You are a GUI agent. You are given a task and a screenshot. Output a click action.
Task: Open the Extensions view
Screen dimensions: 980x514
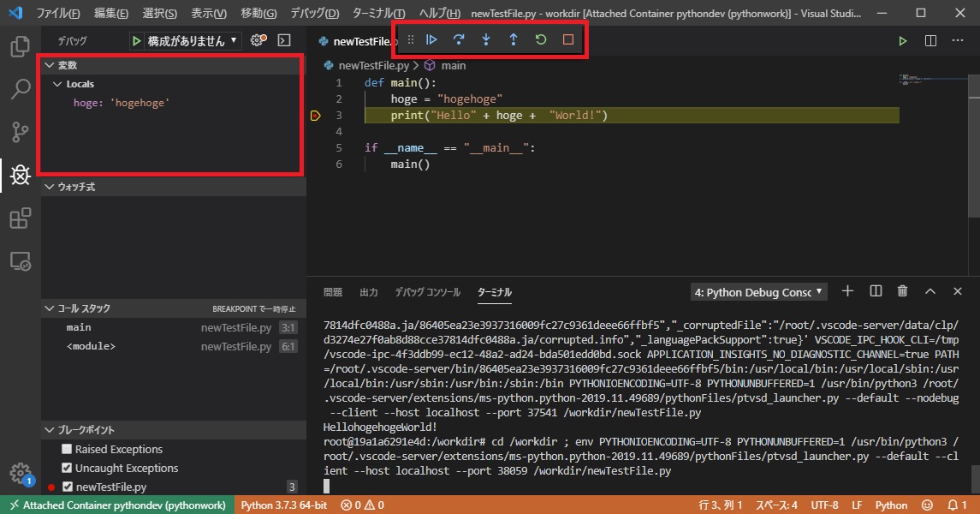[20, 218]
